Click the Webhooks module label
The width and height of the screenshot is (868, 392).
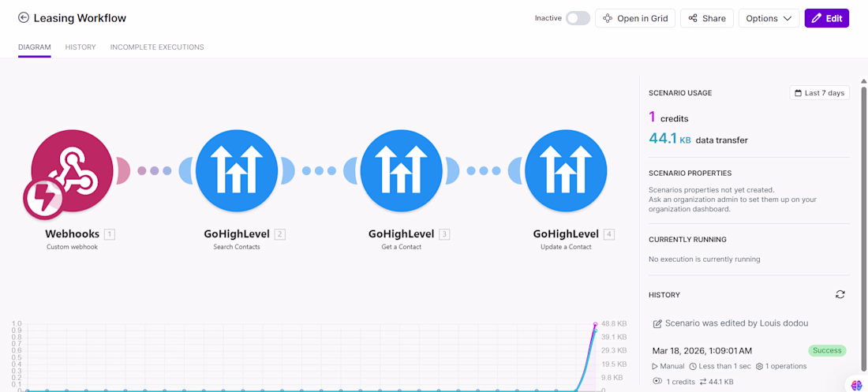coord(72,234)
